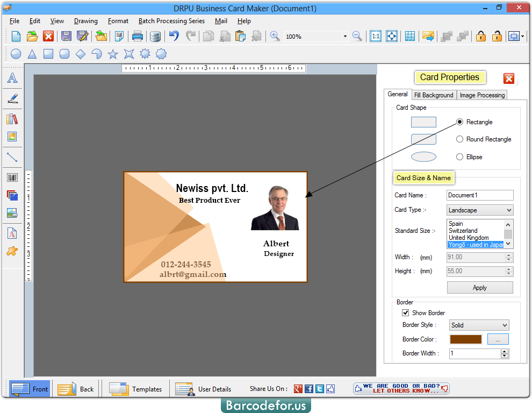Set zoom to actual size 1:1
Screen dimensions: 532x413
[x=376, y=36]
